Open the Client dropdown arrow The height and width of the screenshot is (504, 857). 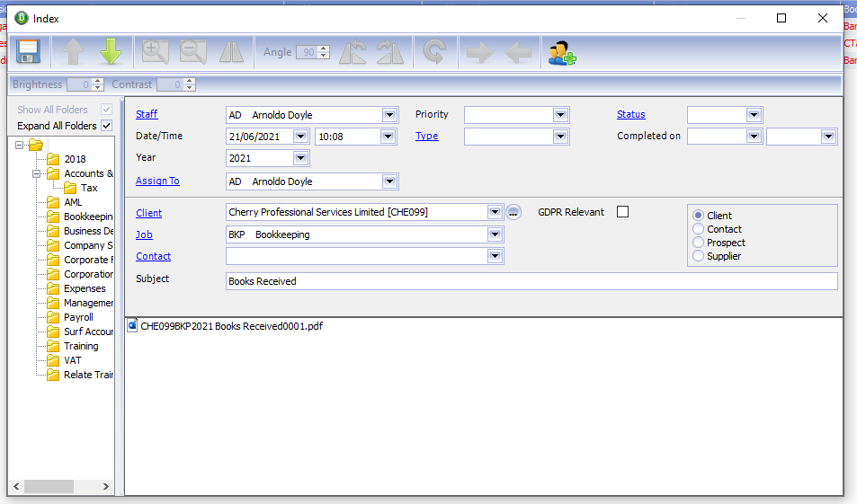click(495, 212)
